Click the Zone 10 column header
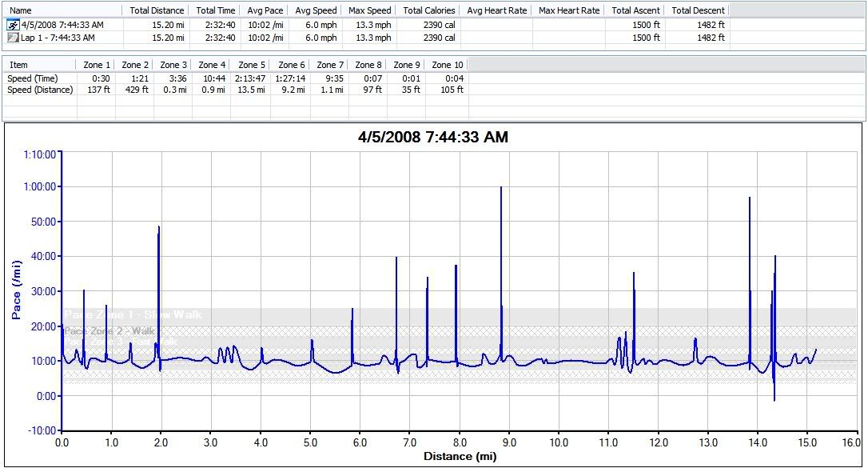 [447, 65]
